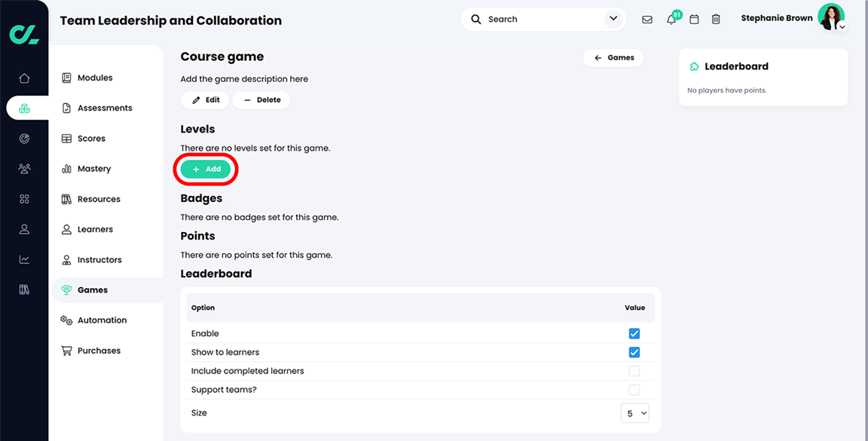The width and height of the screenshot is (868, 441).
Task: Click the Learners person icon
Action: pos(66,229)
